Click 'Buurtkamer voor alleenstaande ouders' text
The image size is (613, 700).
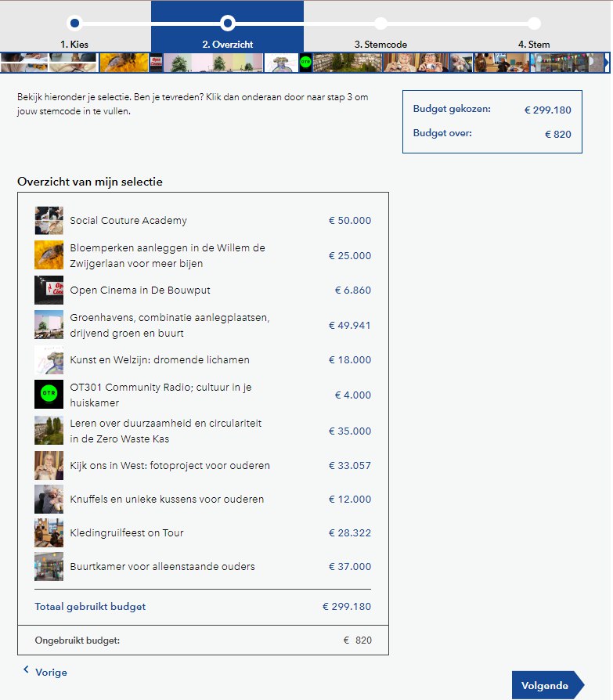(x=162, y=567)
